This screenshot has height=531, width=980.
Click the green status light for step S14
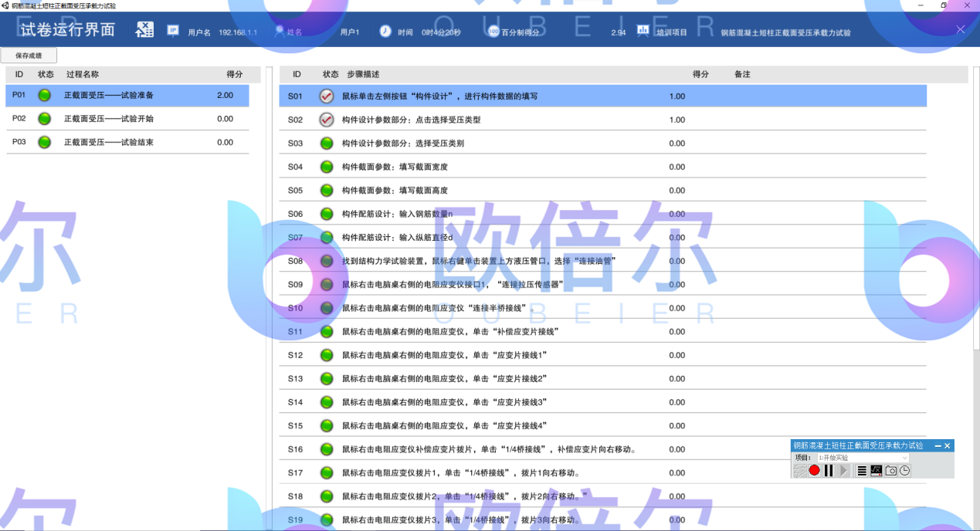coord(327,402)
